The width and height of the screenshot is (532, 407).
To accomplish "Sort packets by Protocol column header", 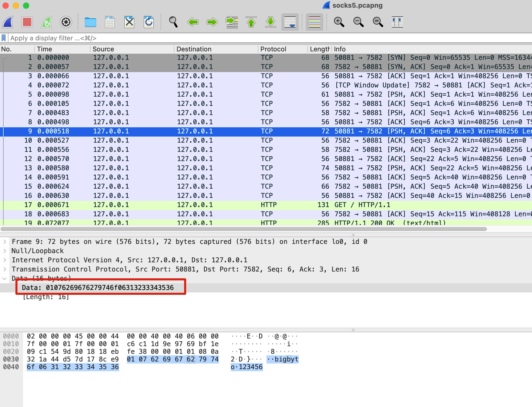I will (273, 49).
